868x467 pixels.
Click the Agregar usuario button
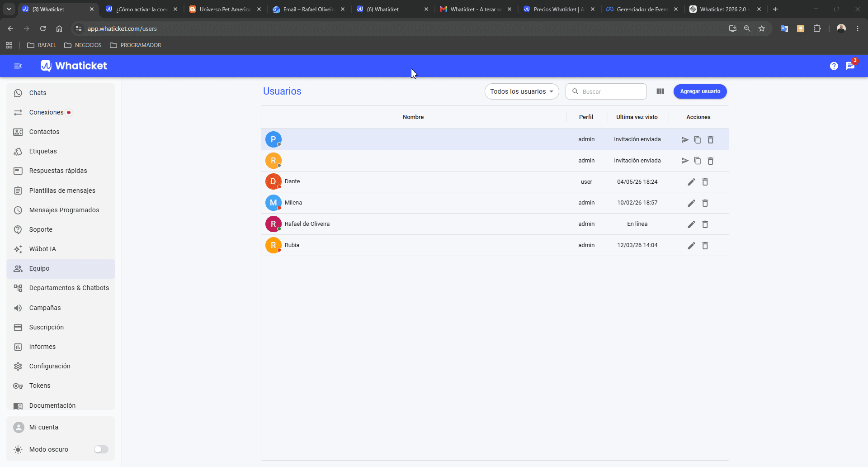click(700, 91)
